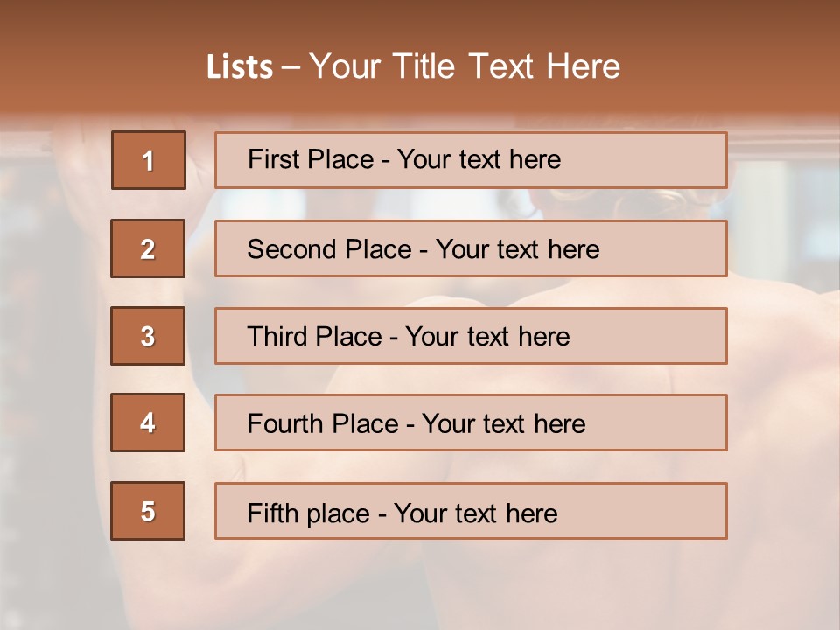Click the number 1 box

click(148, 160)
